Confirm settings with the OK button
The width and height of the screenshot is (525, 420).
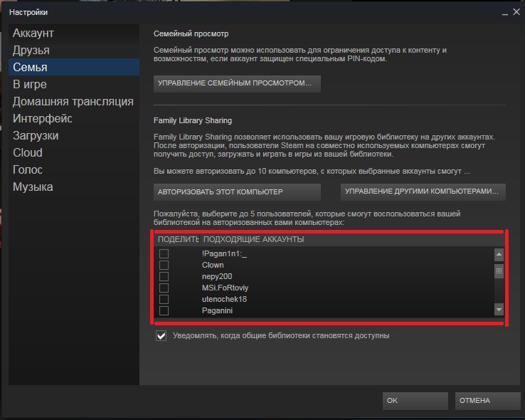[415, 401]
